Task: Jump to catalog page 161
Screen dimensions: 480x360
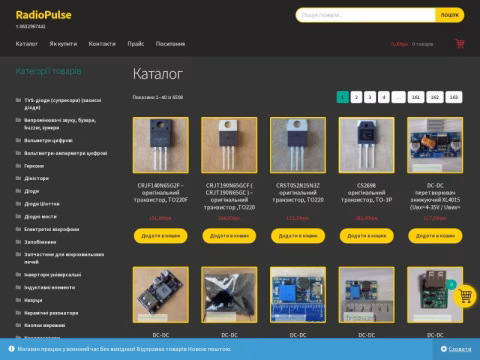Action: point(416,97)
